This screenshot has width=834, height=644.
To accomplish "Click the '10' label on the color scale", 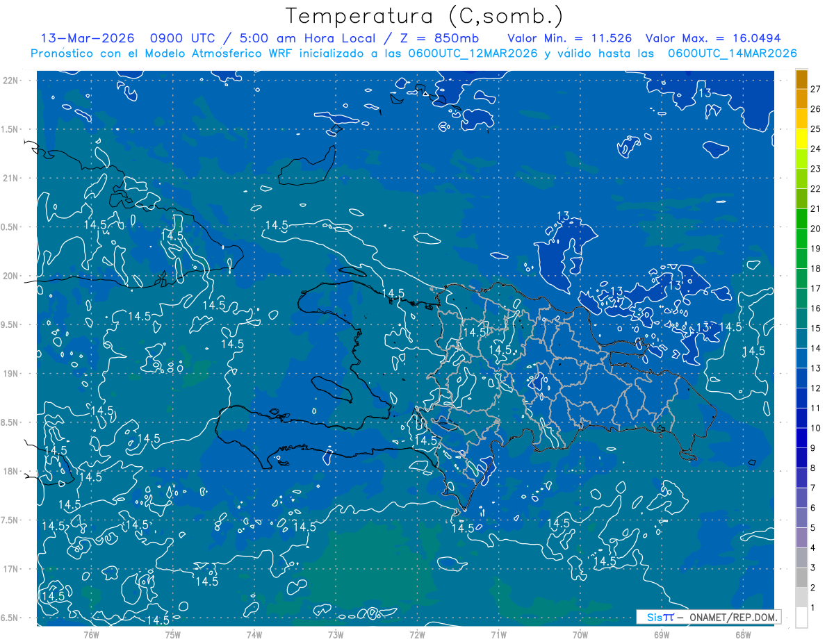I will (x=816, y=429).
